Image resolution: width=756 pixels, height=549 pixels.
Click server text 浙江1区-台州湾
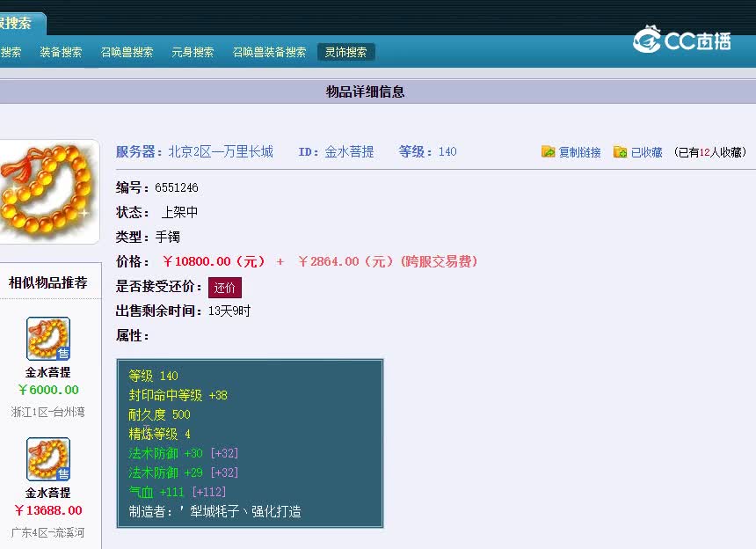pos(48,412)
